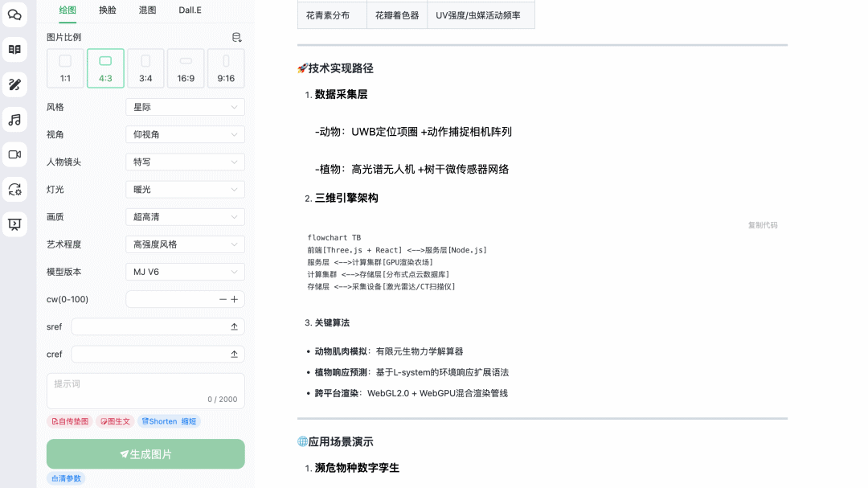Screen dimensions: 868x488
Task: Expand the 灯光 dropdown showing 暖光
Action: click(x=185, y=190)
